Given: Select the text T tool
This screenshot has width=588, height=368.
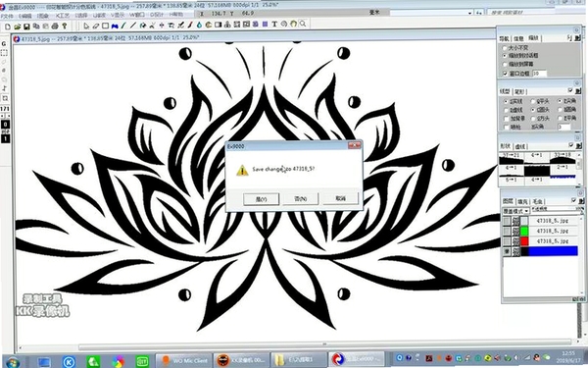Looking at the screenshot, I should [274, 24].
